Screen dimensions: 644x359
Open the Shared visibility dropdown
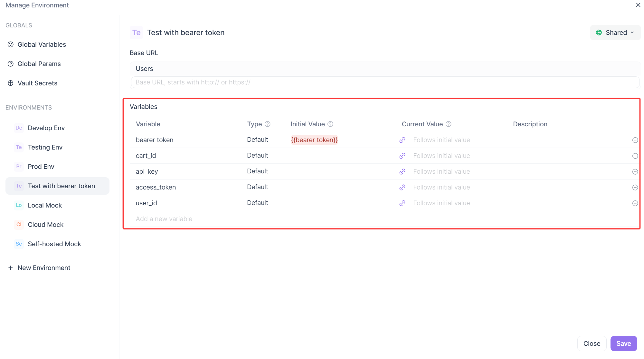pyautogui.click(x=615, y=33)
